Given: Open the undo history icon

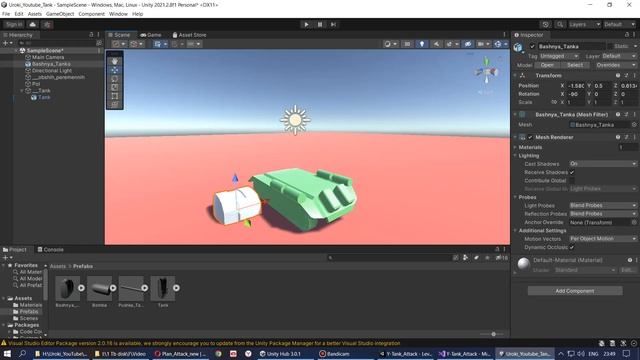Looking at the screenshot, I should [x=546, y=24].
